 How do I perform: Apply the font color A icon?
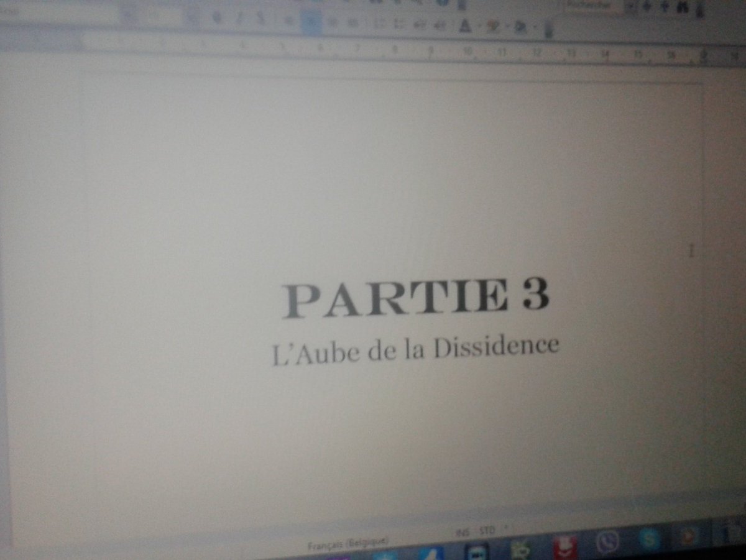(464, 25)
